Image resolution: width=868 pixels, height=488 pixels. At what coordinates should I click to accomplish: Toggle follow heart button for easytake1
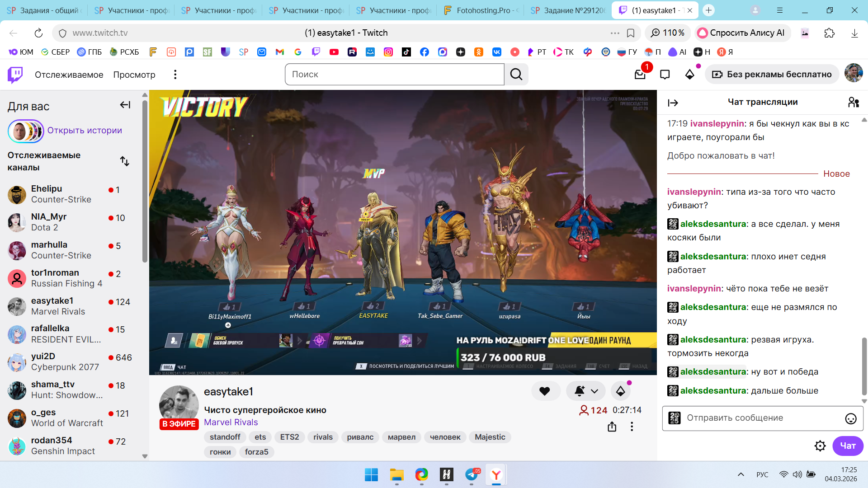click(545, 391)
